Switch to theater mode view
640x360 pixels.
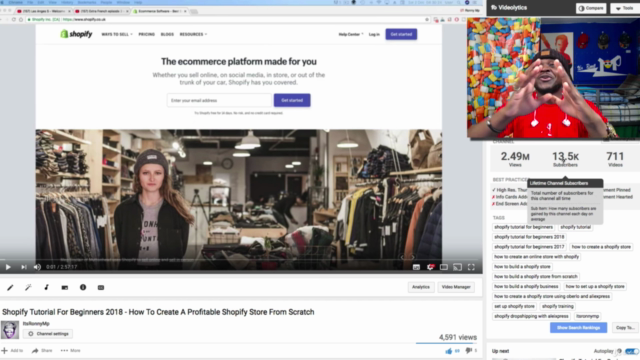tap(444, 267)
